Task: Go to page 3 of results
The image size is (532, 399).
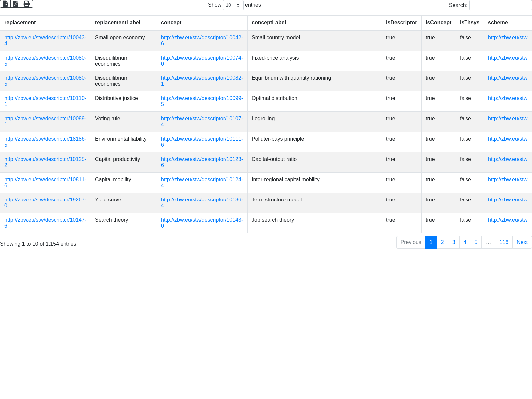Action: coord(454,242)
